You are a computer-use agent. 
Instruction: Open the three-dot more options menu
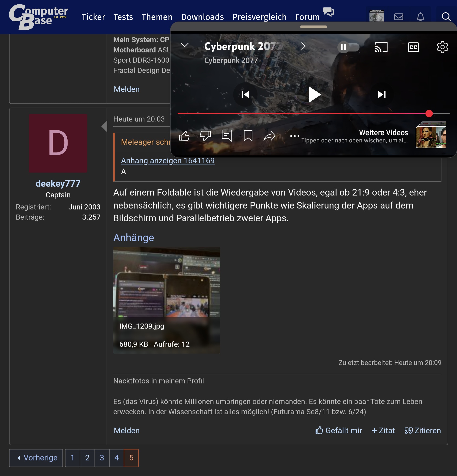(294, 136)
